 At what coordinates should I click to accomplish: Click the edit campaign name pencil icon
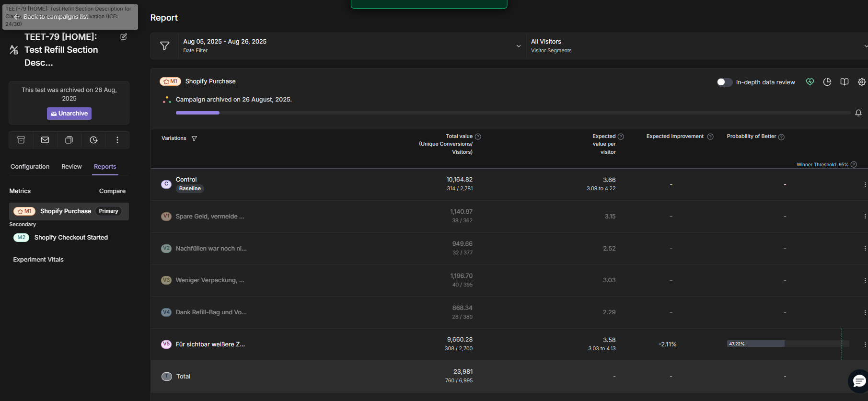(x=124, y=37)
